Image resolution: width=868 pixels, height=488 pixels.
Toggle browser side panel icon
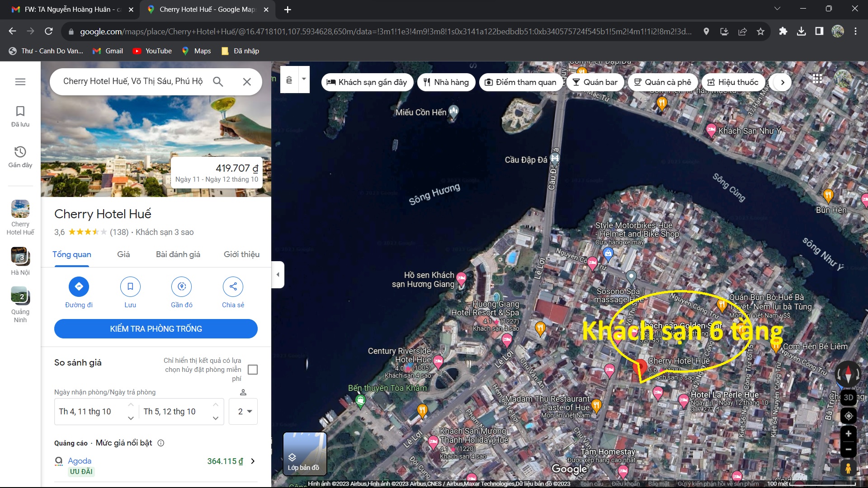(x=819, y=31)
